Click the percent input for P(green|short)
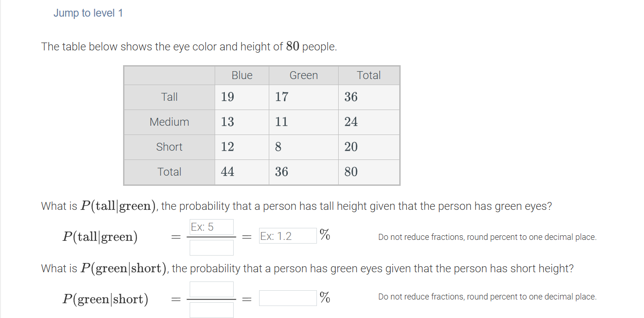644x318 pixels. click(287, 297)
